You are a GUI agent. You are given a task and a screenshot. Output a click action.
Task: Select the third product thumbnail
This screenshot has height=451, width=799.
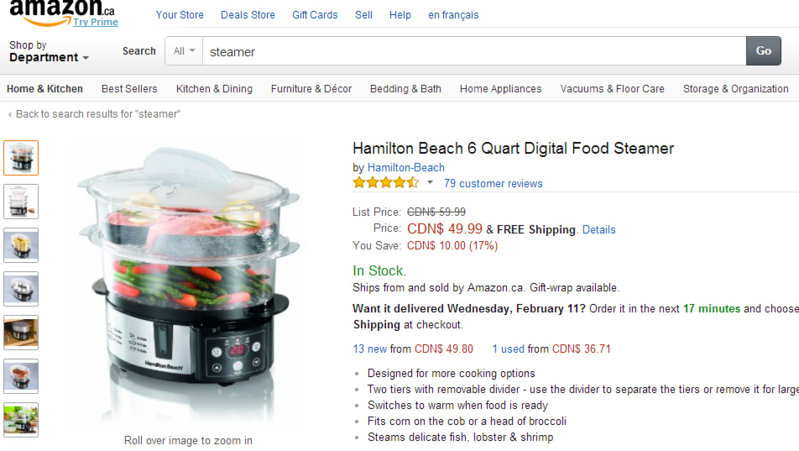tap(21, 245)
